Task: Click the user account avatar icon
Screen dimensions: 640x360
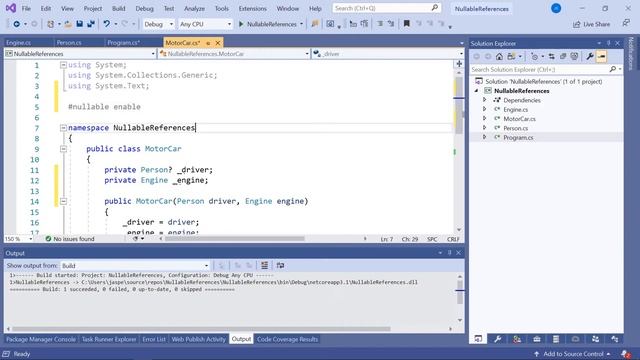Action: 556,8
